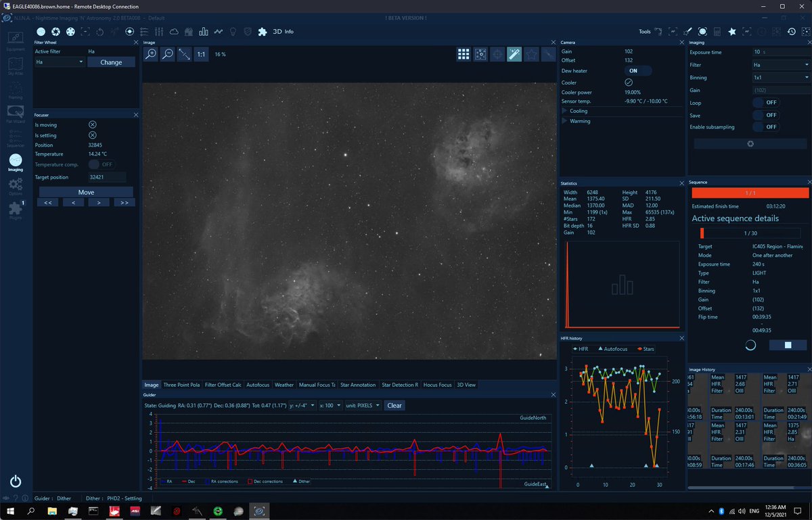
Task: Click the 3D toolbar item
Action: (276, 32)
